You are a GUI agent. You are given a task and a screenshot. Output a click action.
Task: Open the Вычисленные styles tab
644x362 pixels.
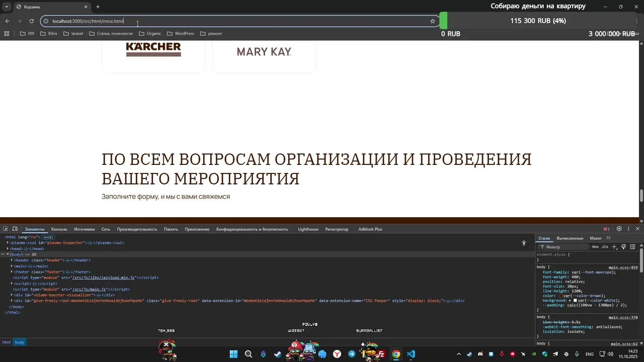(570, 238)
